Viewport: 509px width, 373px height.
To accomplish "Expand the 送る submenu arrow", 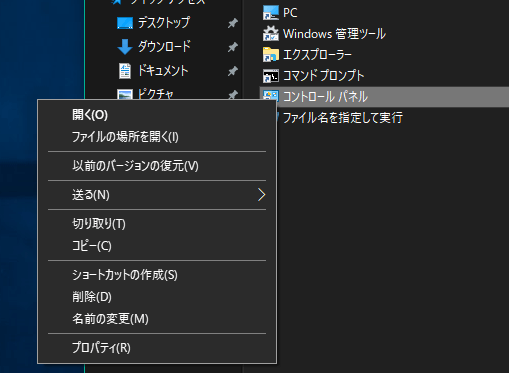I will (x=261, y=195).
